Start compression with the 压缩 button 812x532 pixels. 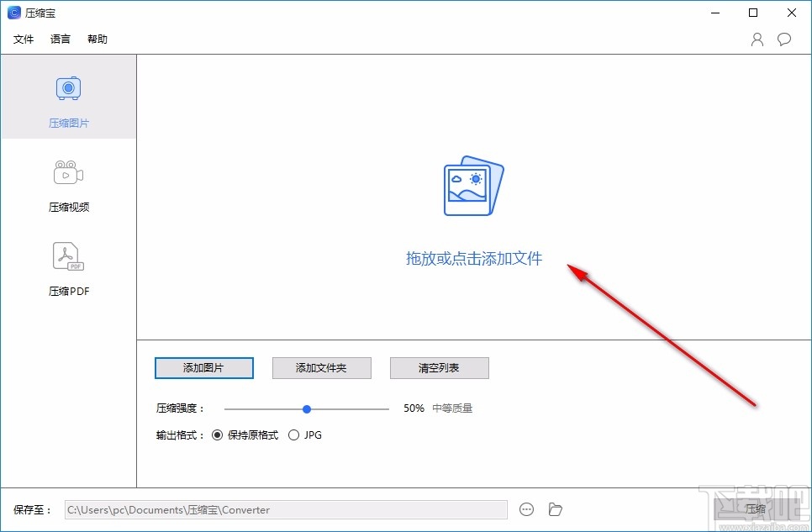(x=756, y=508)
